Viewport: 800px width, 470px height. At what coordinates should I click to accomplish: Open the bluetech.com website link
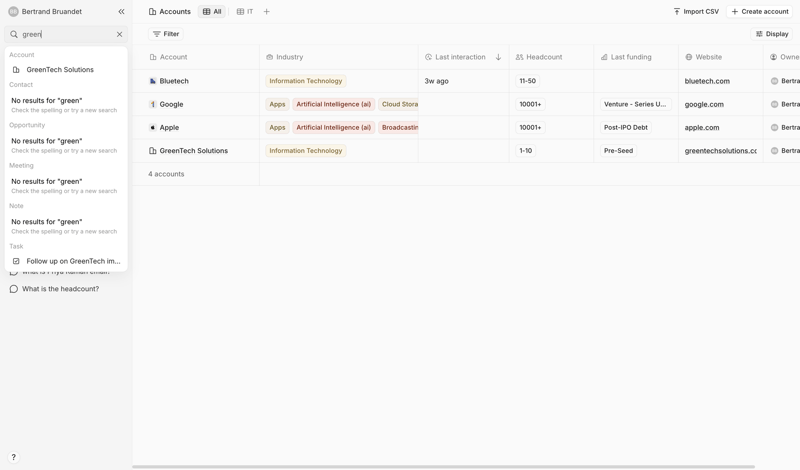click(x=707, y=81)
